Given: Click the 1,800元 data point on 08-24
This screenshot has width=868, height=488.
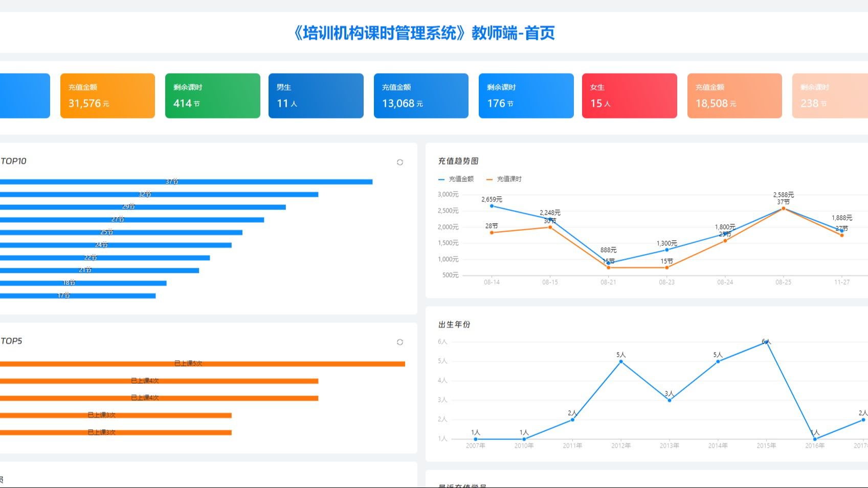Looking at the screenshot, I should pos(725,234).
